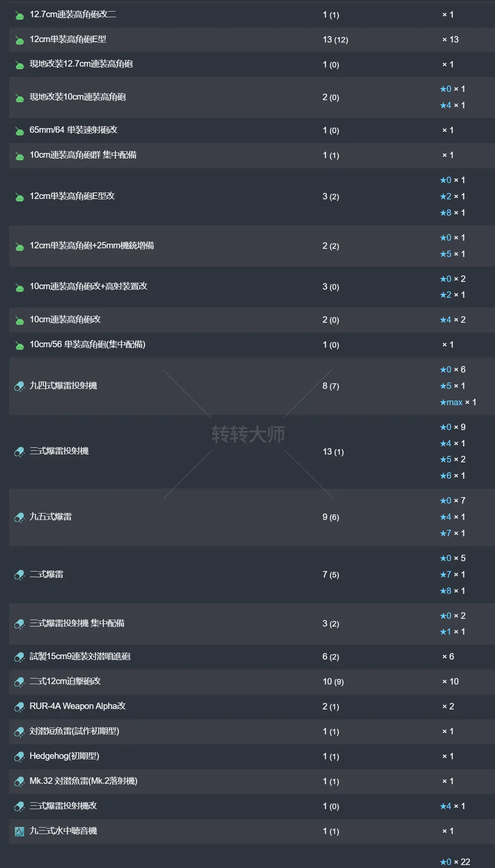The height and width of the screenshot is (868, 495).
Task: Click the projector icon beside 三式爆雷投射機
Action: tap(18, 451)
